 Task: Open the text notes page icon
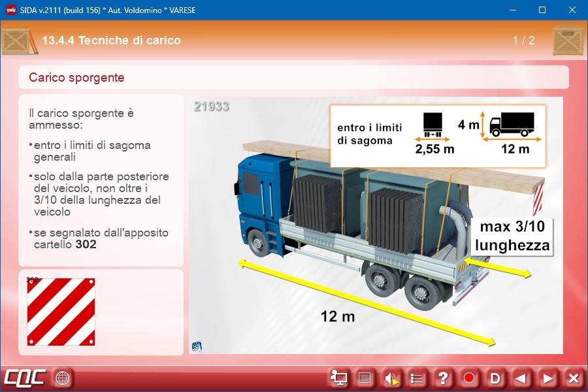click(x=365, y=378)
